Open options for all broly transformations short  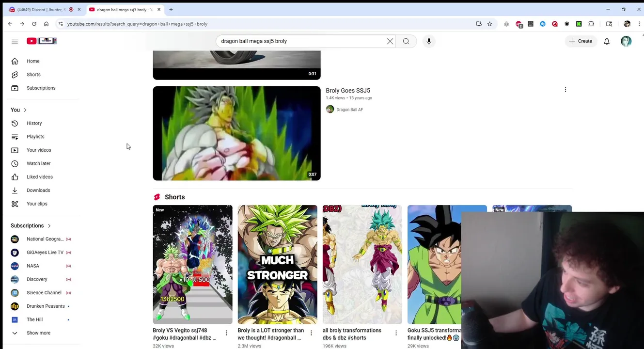tap(396, 333)
